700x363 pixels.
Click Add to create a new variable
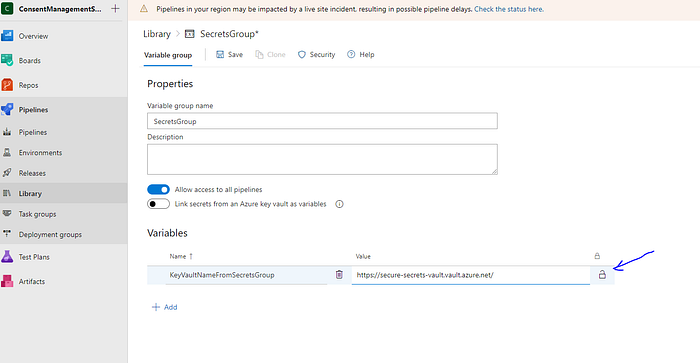(x=165, y=307)
